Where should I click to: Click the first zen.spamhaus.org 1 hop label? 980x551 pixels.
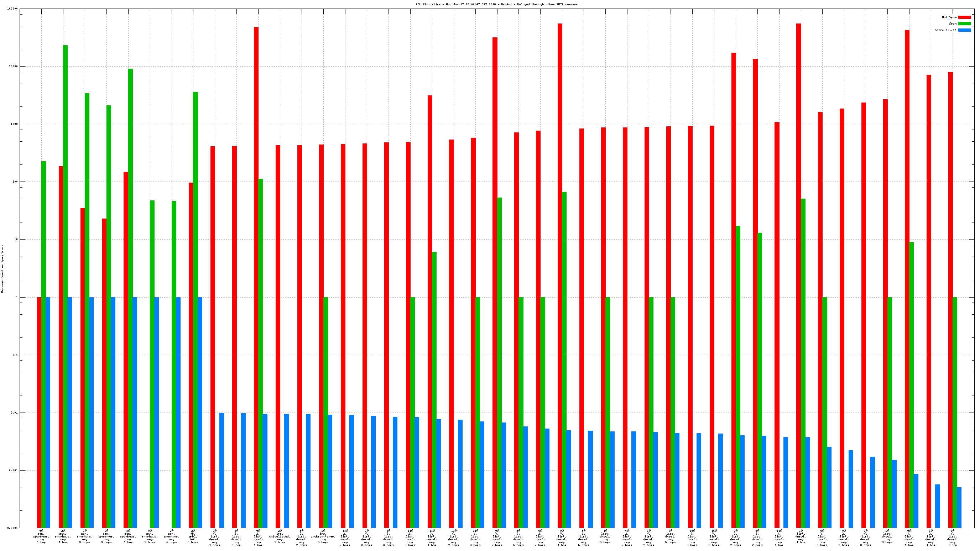41,536
